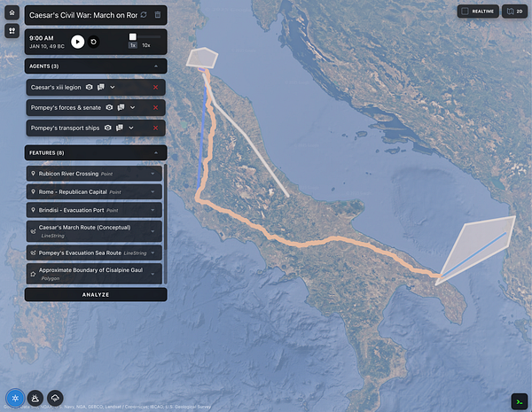Screen dimensions: 532x412
Task: Open the terminal console button
Action: [x=520, y=402]
